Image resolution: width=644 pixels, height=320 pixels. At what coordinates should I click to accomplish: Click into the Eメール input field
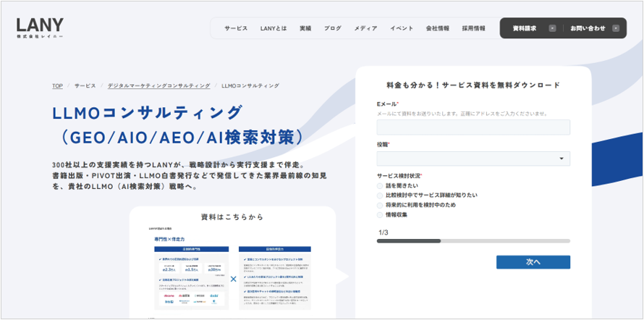pyautogui.click(x=473, y=127)
